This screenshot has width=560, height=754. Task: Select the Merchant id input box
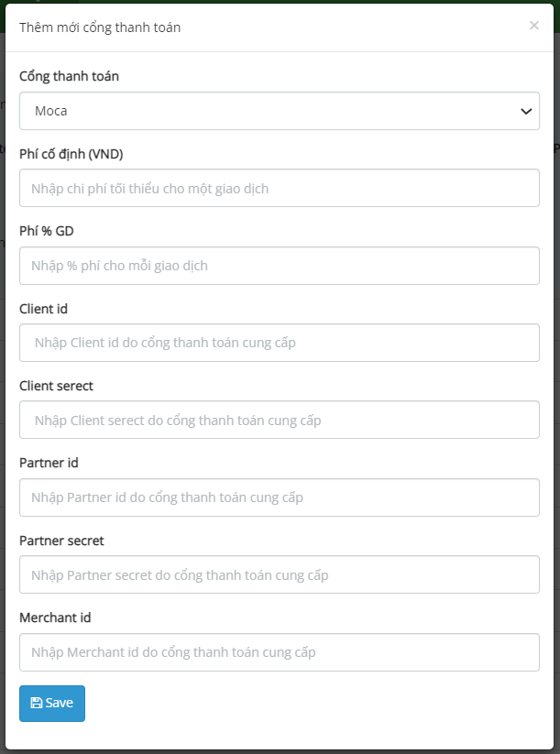(279, 652)
